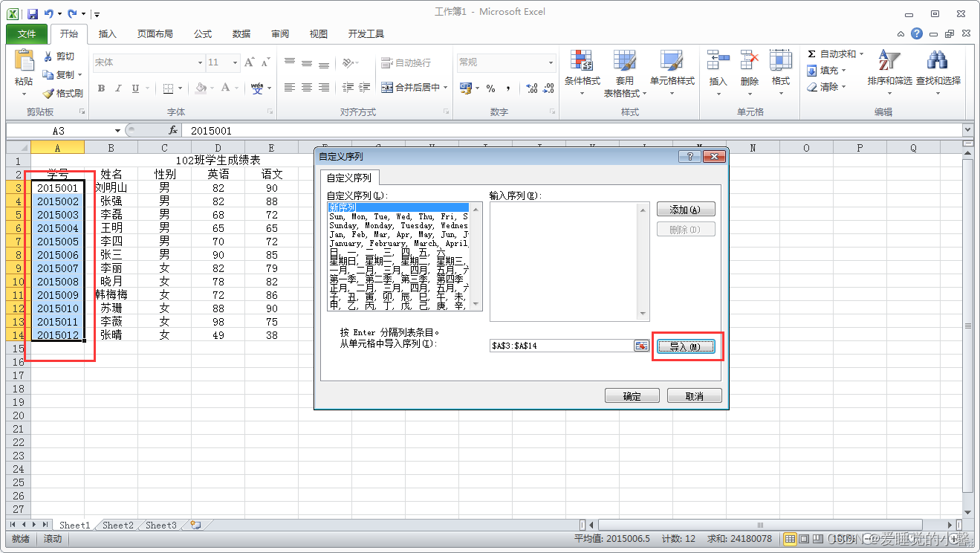Toggle Bold formatting
The height and width of the screenshot is (553, 980).
point(102,88)
